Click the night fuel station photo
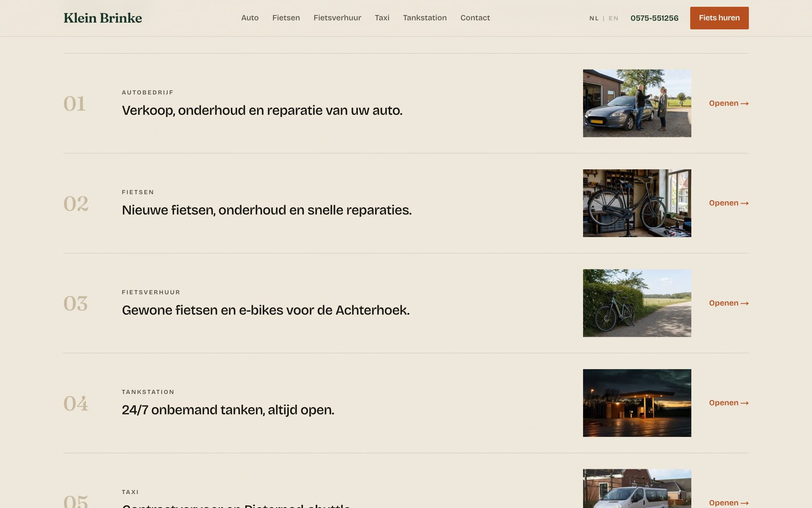The image size is (812, 508). click(637, 403)
